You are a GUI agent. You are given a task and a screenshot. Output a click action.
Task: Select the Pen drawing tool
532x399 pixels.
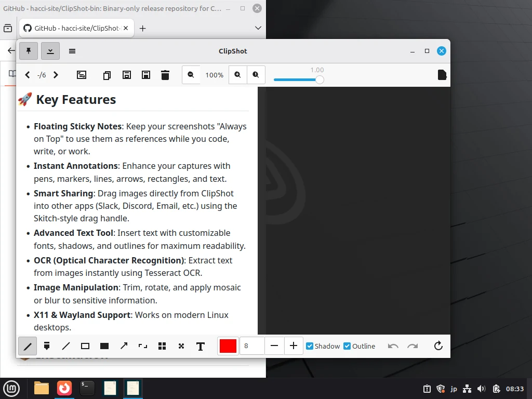tap(28, 346)
